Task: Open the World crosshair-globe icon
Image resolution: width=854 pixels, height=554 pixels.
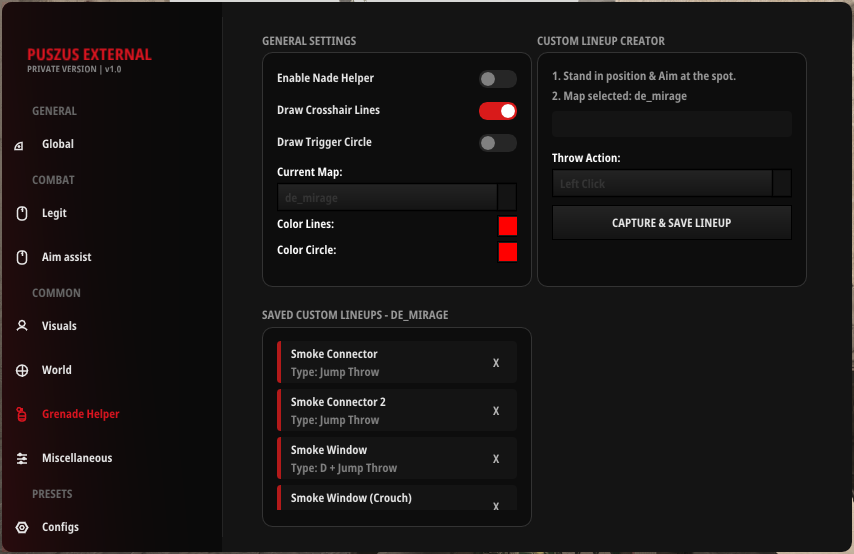Action: 22,370
